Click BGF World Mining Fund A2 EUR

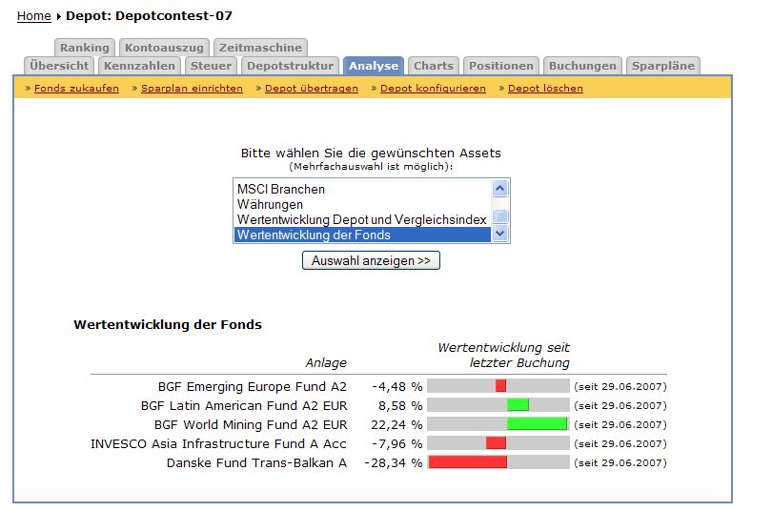point(251,424)
